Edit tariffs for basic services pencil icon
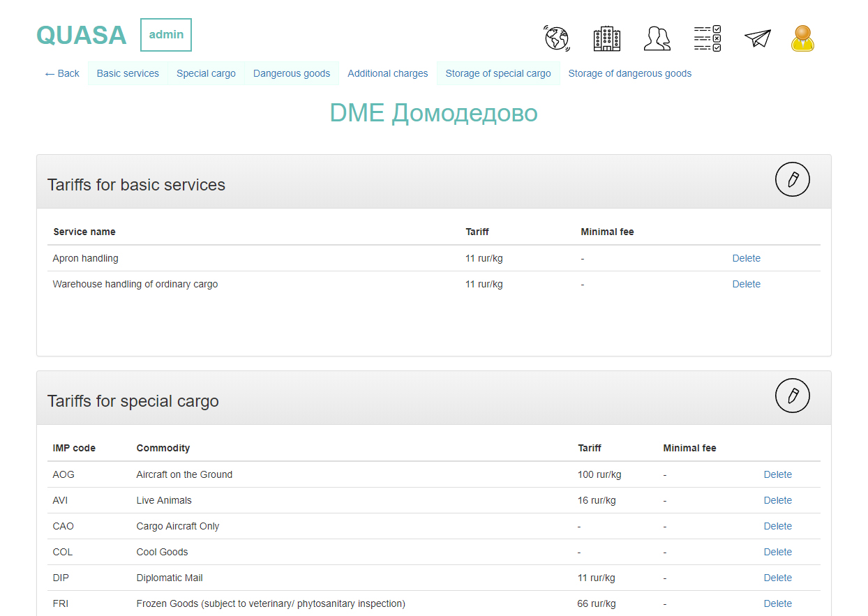This screenshot has height=616, width=868. coord(792,180)
